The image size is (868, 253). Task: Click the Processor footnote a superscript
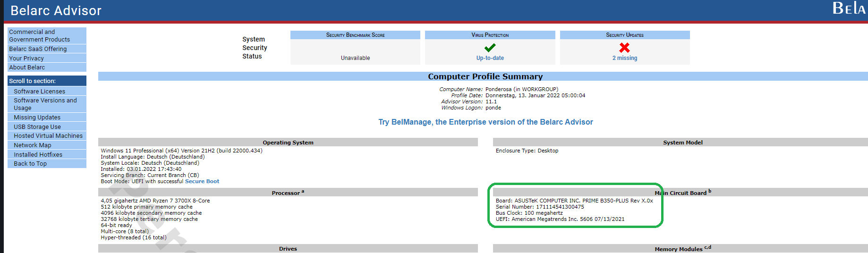coord(303,191)
